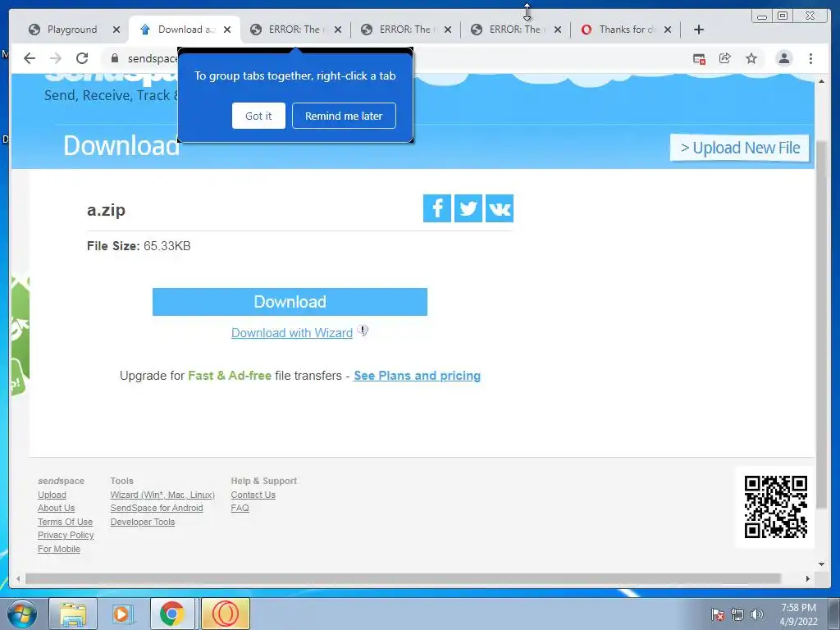The width and height of the screenshot is (840, 630).
Task: Open the About Us footer link
Action: click(57, 508)
